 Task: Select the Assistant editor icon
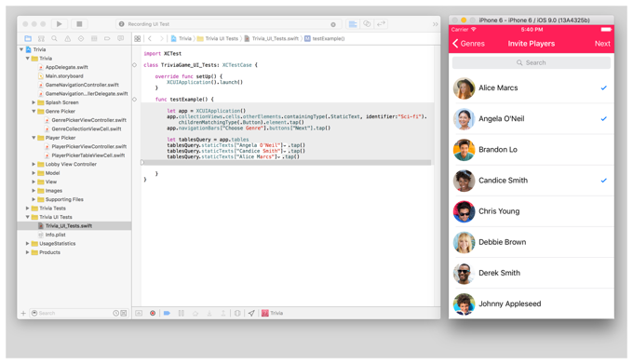click(x=367, y=24)
